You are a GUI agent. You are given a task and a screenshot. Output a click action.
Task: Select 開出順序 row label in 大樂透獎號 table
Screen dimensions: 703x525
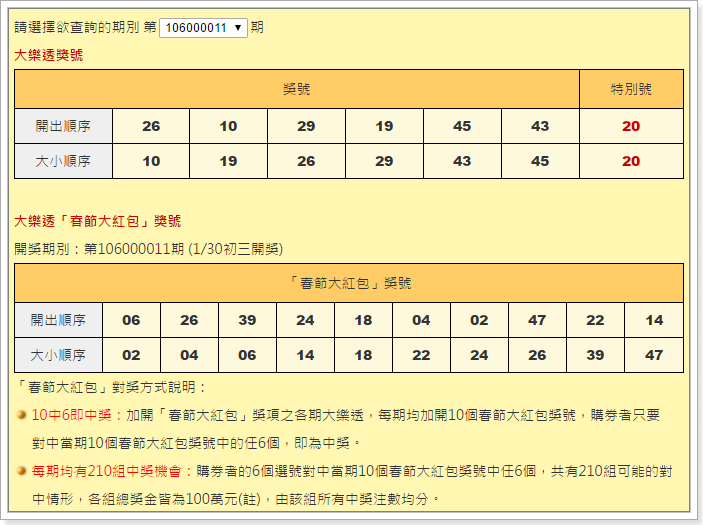[63, 126]
